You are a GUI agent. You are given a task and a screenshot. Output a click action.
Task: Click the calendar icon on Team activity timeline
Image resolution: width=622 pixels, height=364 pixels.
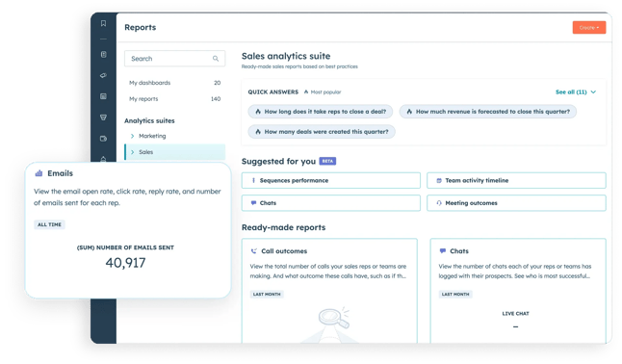[x=439, y=181]
